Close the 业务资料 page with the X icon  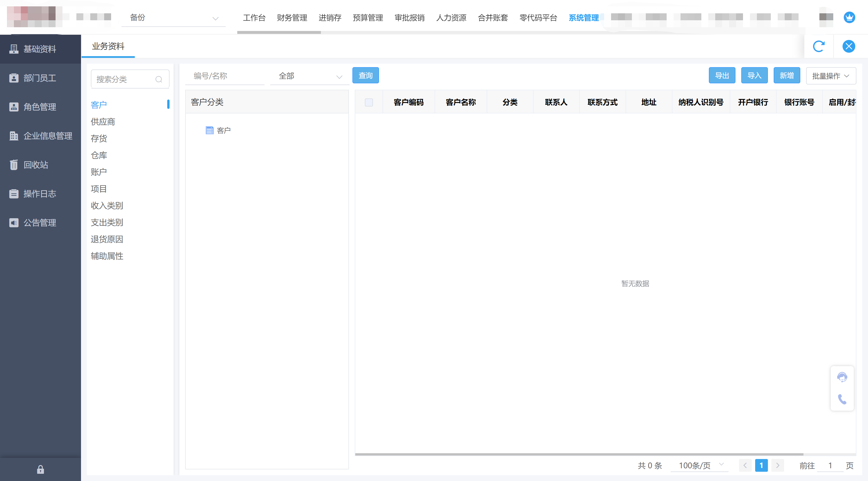point(848,46)
